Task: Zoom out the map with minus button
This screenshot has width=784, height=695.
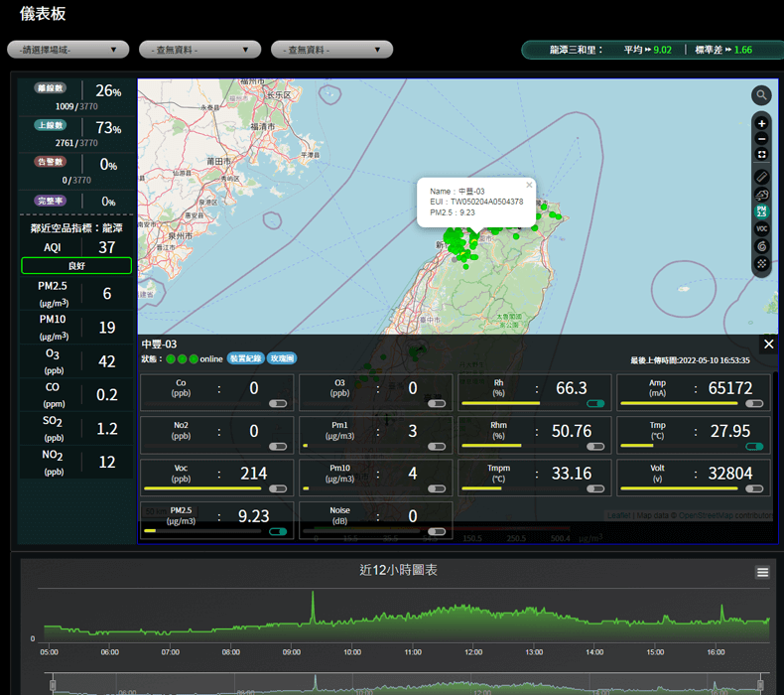Action: click(x=761, y=139)
